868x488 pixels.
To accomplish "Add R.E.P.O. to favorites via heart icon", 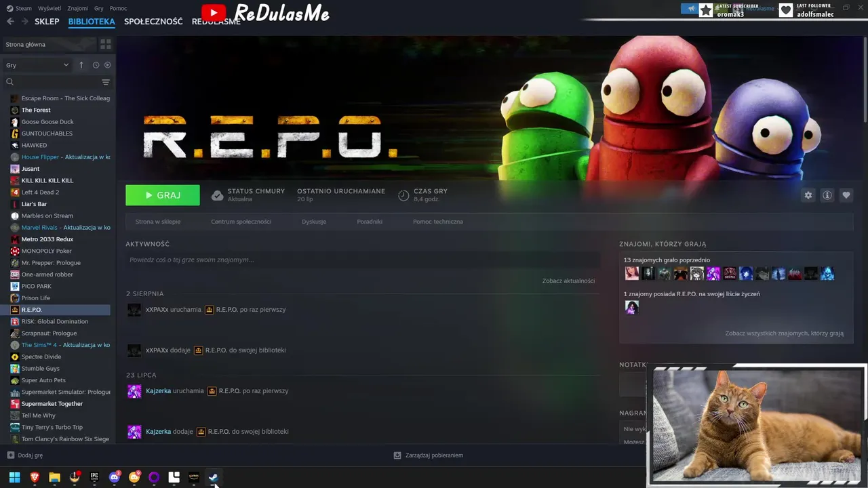I will click(x=846, y=195).
